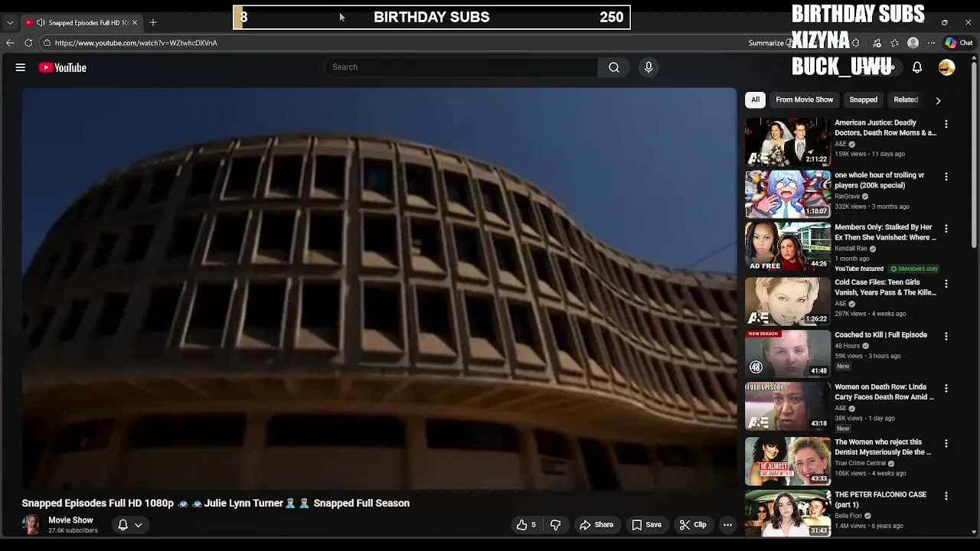The height and width of the screenshot is (551, 980).
Task: Toggle the channel notification bell for Movie Show
Action: pyautogui.click(x=122, y=525)
